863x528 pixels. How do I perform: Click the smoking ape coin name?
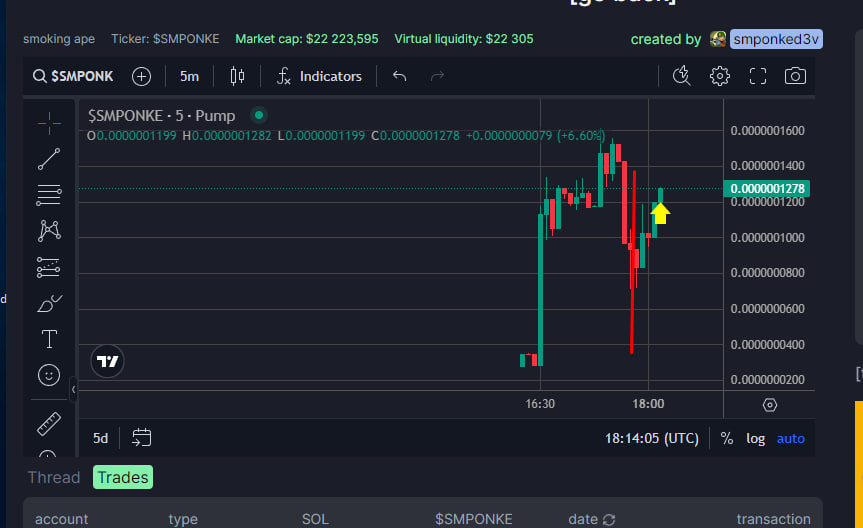pos(59,39)
